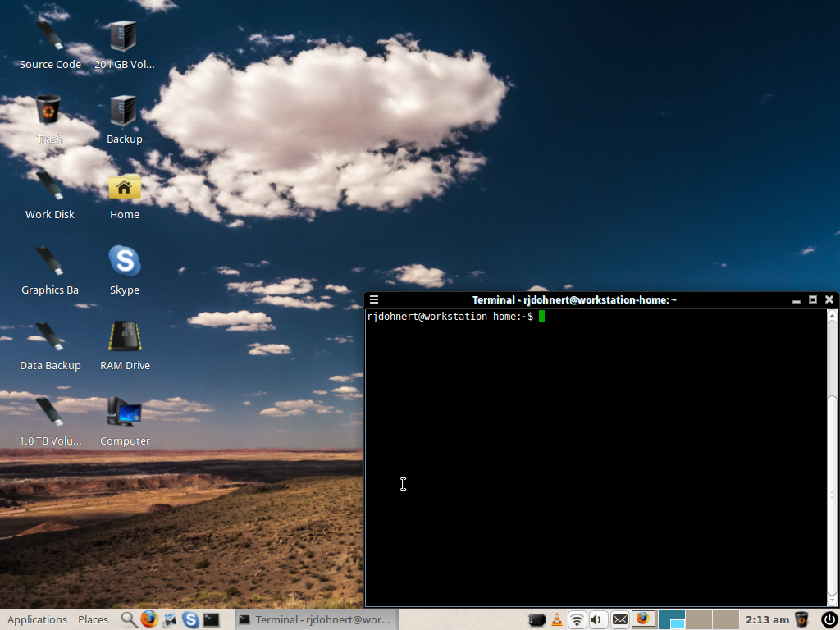Open the Terminal hamburger menu

pos(374,299)
